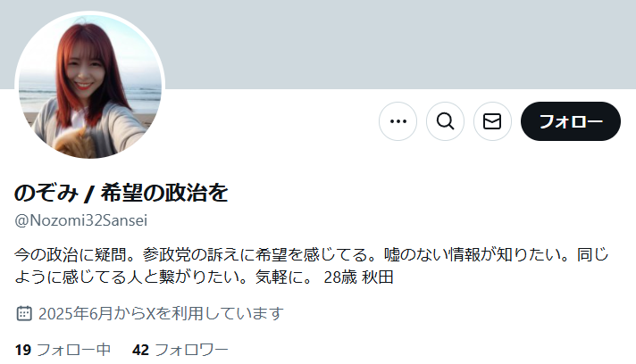Click 28歳 秋田 at bio end
This screenshot has height=364, width=636.
pyautogui.click(x=358, y=277)
